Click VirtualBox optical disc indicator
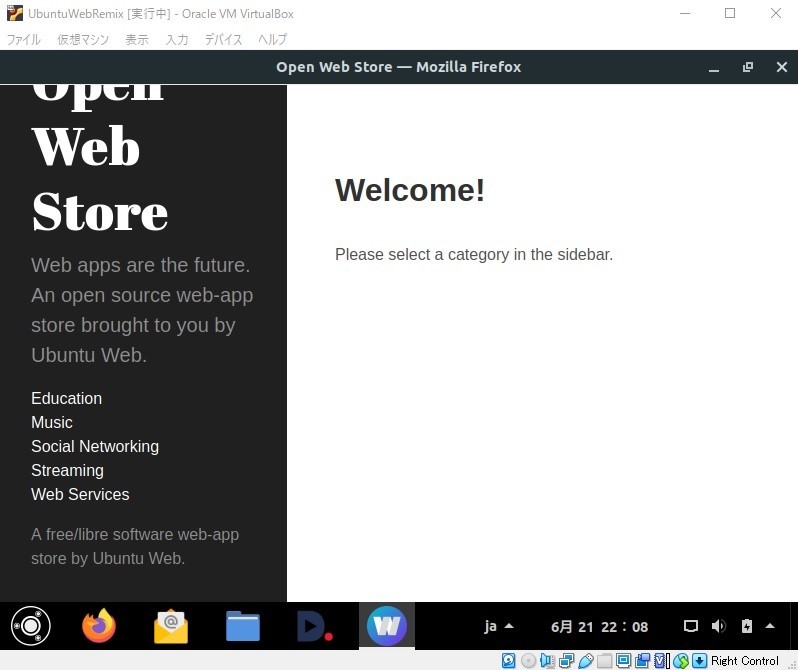The width and height of the screenshot is (798, 670). coord(528,661)
